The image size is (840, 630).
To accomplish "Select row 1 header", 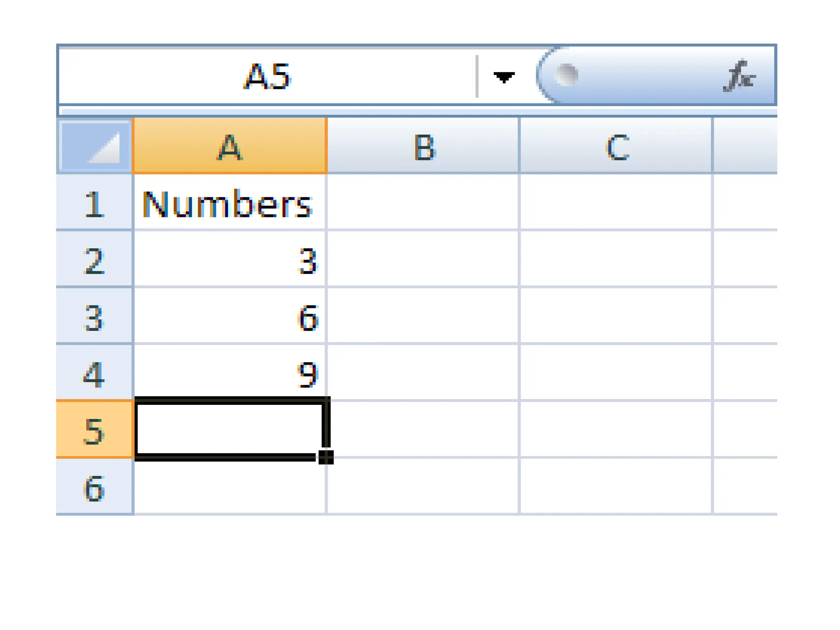I will pos(94,203).
